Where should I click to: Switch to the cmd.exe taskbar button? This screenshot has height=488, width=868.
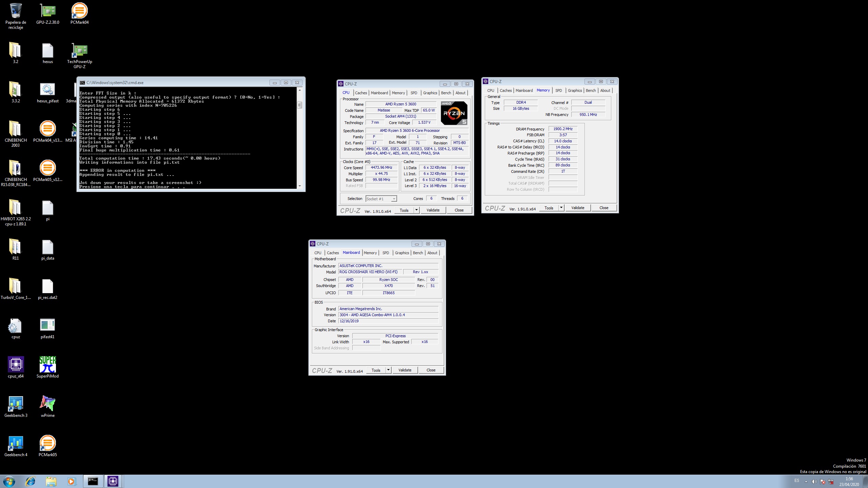pos(93,481)
